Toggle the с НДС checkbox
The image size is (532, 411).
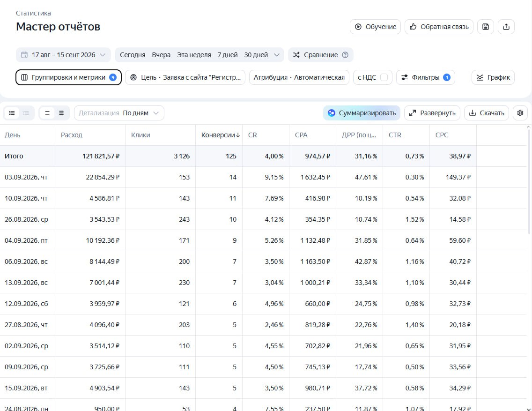click(x=384, y=77)
